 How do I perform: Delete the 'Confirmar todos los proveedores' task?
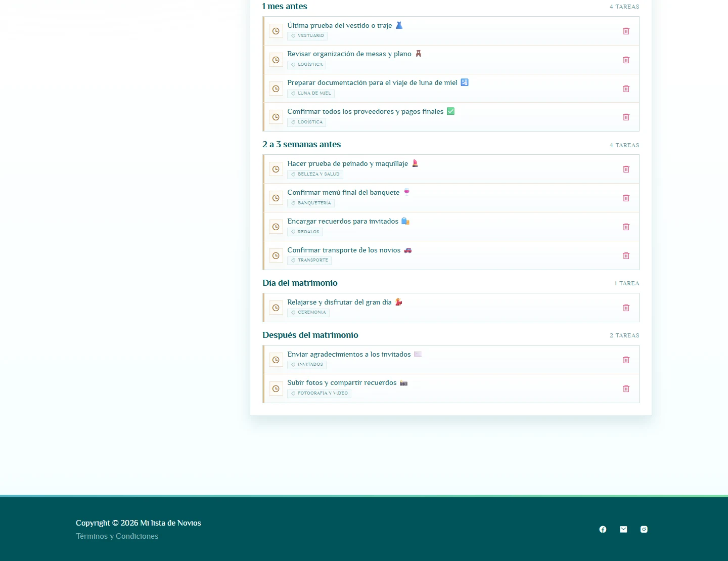click(626, 117)
